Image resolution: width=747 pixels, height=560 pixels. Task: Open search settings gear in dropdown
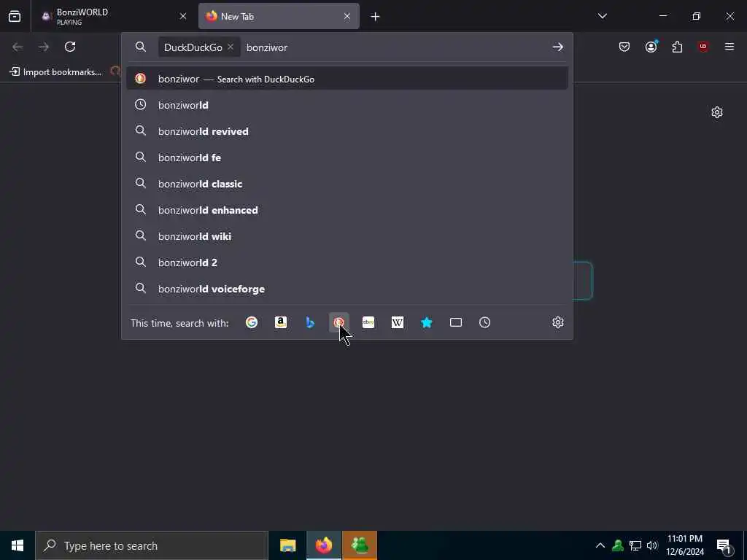click(x=558, y=322)
